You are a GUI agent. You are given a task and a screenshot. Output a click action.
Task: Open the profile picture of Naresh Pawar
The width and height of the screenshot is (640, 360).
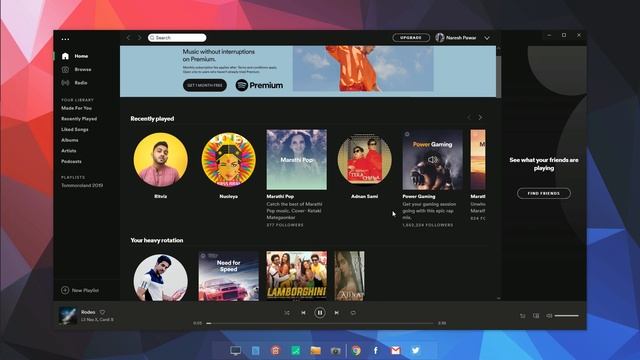point(440,38)
